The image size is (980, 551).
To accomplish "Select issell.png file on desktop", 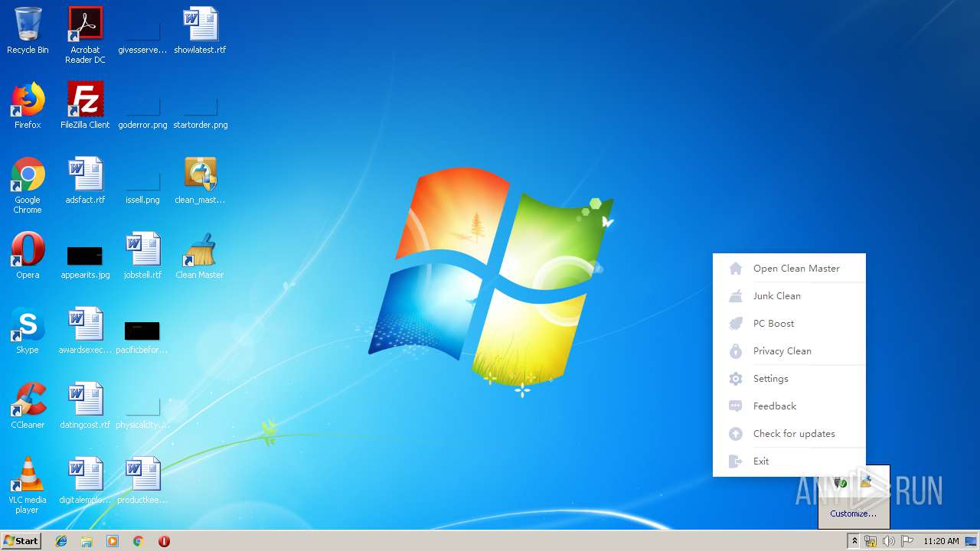I will pyautogui.click(x=142, y=188).
